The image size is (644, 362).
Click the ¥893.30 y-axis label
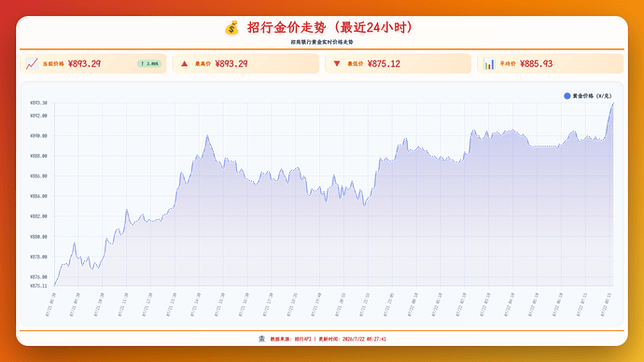click(x=38, y=103)
